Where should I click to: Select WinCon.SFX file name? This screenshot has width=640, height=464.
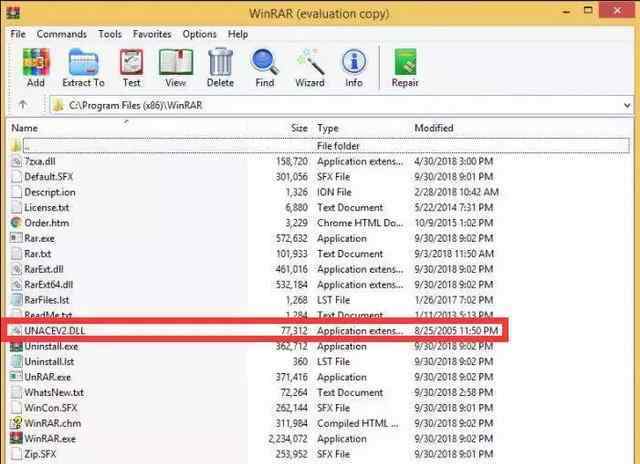[51, 408]
